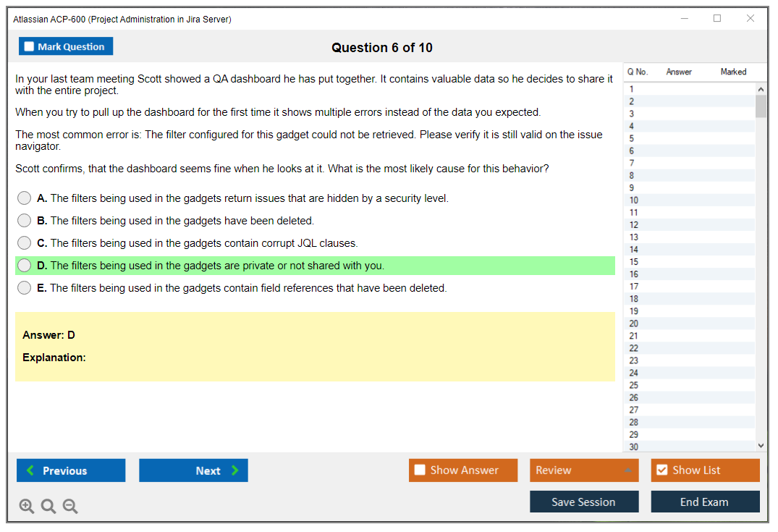
Task: Click the question list scrollbar thumb
Action: tap(761, 106)
